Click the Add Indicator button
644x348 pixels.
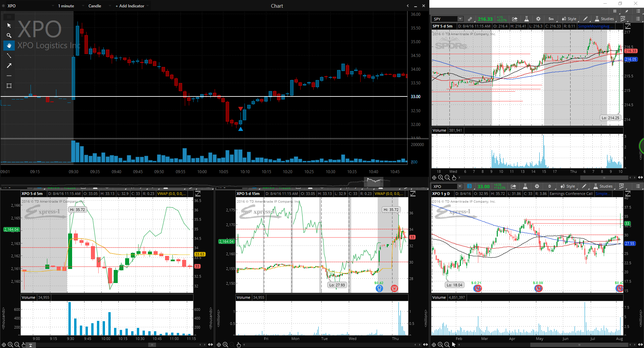(130, 6)
